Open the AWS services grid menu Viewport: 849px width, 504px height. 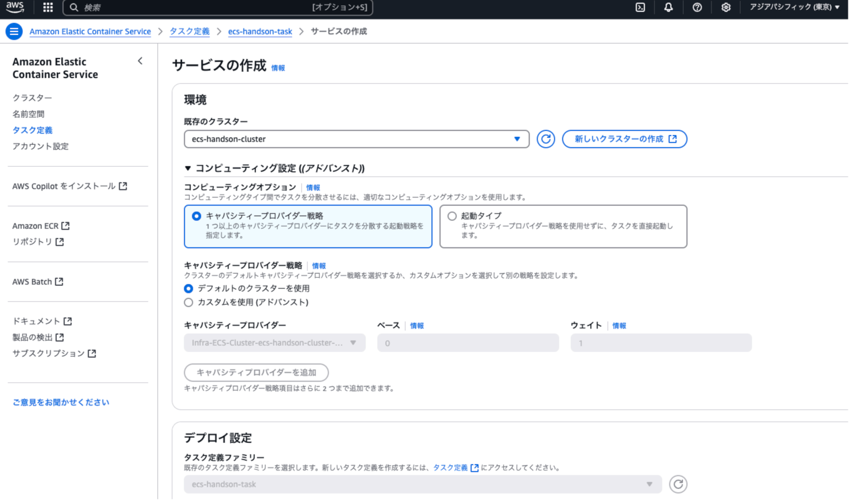(x=47, y=7)
